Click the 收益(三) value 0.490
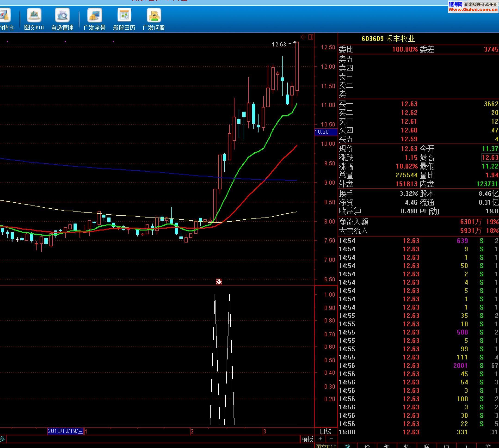This screenshot has height=448, width=499. coord(409,211)
